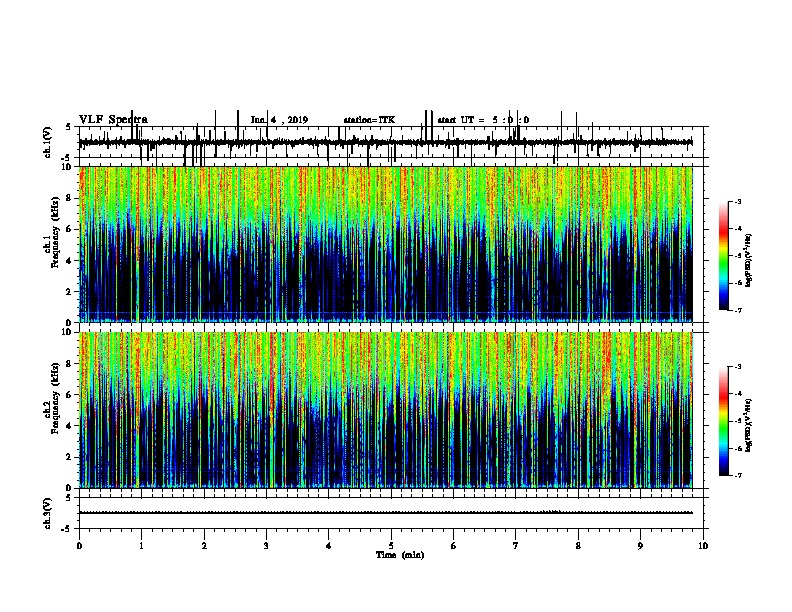The width and height of the screenshot is (792, 612).
Task: Click the ch.1 spectrogram plot area
Action: click(385, 244)
